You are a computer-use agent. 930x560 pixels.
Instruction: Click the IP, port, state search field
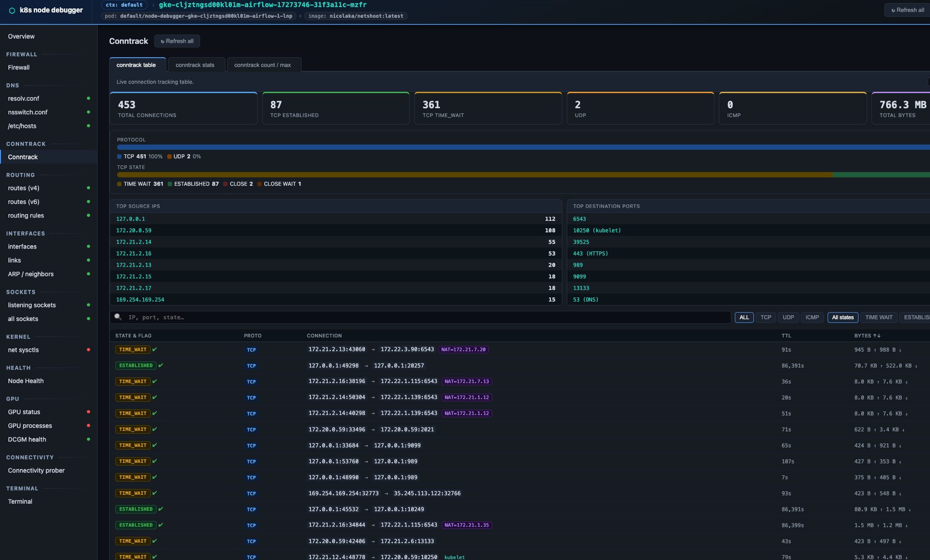coord(420,317)
